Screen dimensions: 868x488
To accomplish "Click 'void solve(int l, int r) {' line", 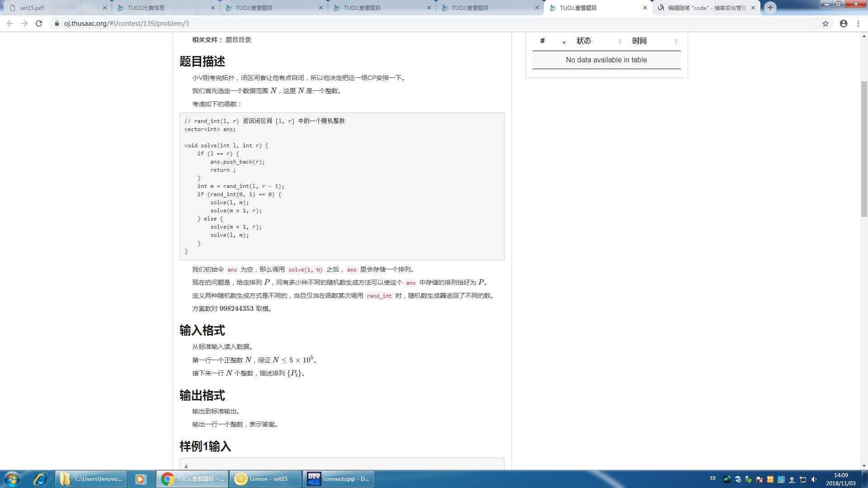I will tap(226, 145).
